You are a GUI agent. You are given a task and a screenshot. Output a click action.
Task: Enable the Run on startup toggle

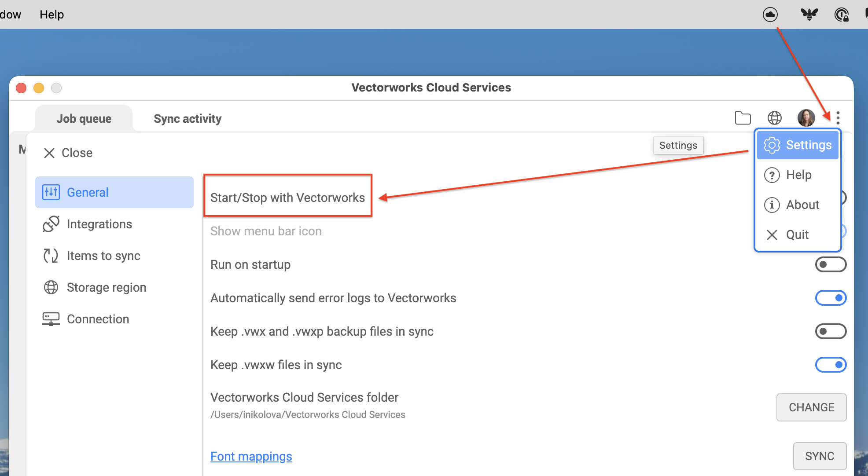(831, 264)
